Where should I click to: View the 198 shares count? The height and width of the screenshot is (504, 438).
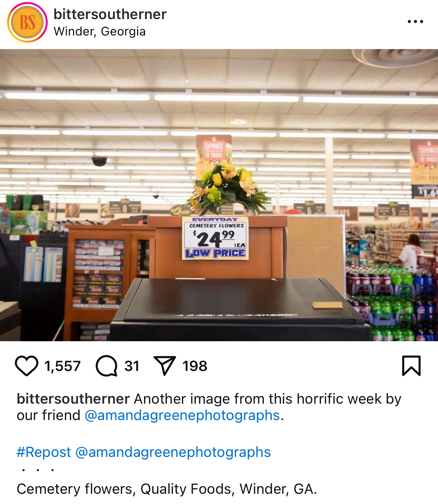195,366
